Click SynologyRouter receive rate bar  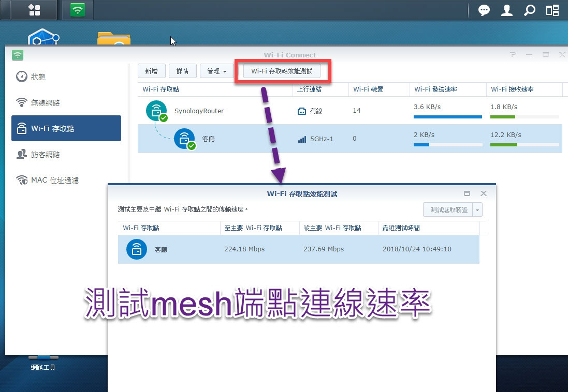[525, 117]
